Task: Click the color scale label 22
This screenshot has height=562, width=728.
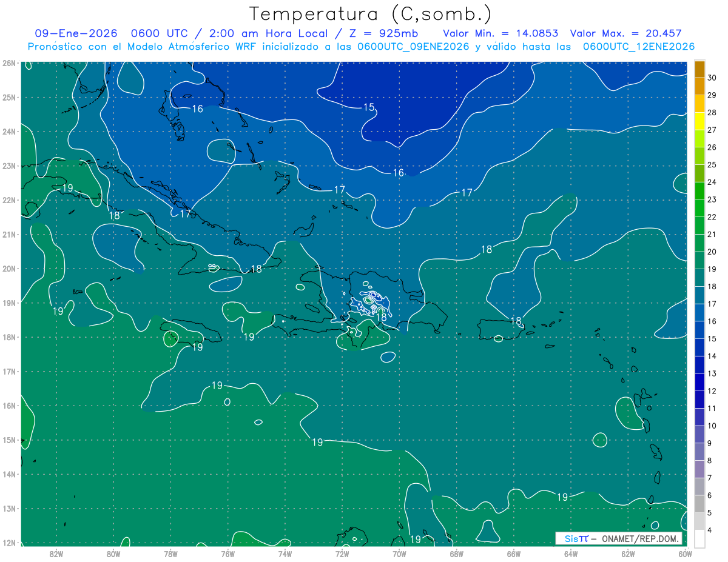Action: (x=712, y=216)
